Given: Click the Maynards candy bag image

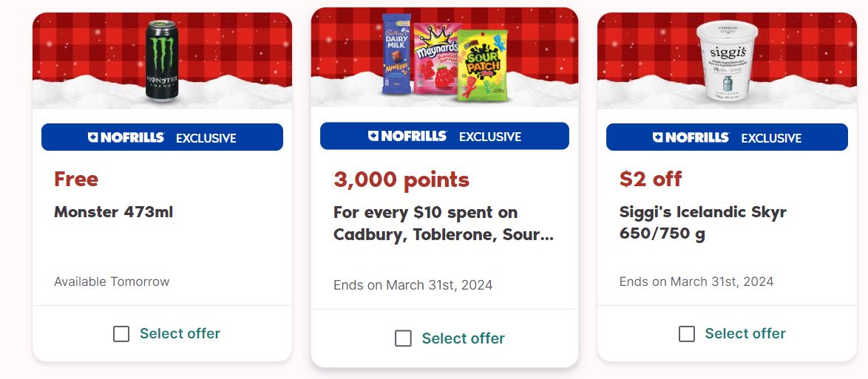Looking at the screenshot, I should coord(437,58).
